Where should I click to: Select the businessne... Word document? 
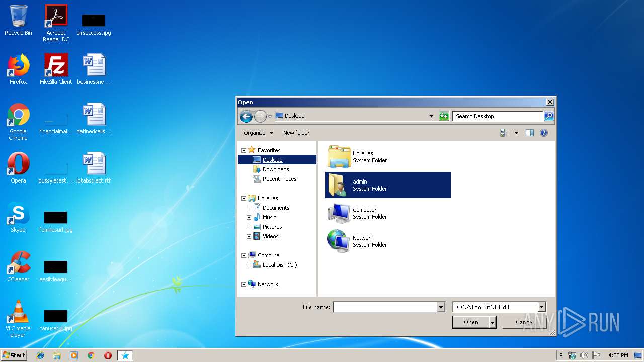94,69
